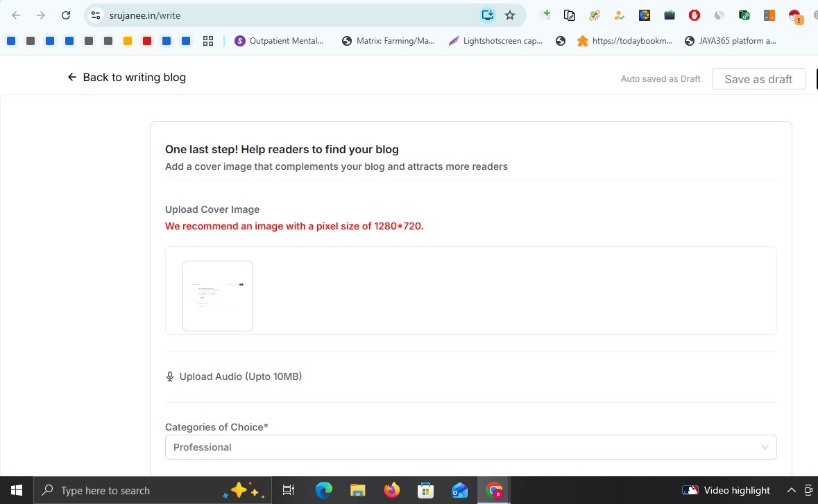
Task: Open the broken link checker extension icon
Action: [594, 15]
